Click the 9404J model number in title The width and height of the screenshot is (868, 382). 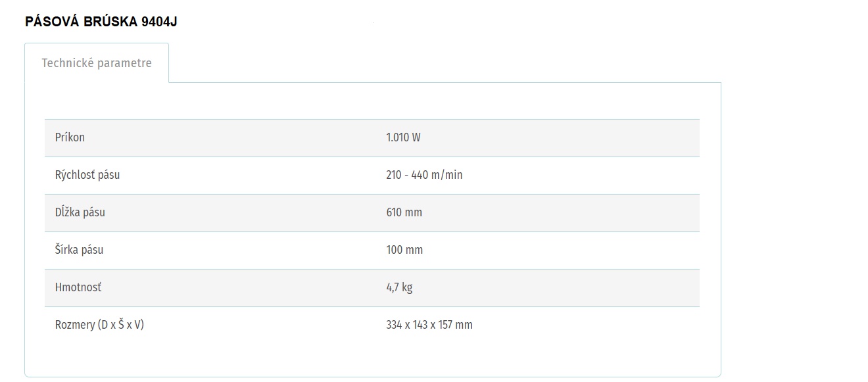pos(159,22)
